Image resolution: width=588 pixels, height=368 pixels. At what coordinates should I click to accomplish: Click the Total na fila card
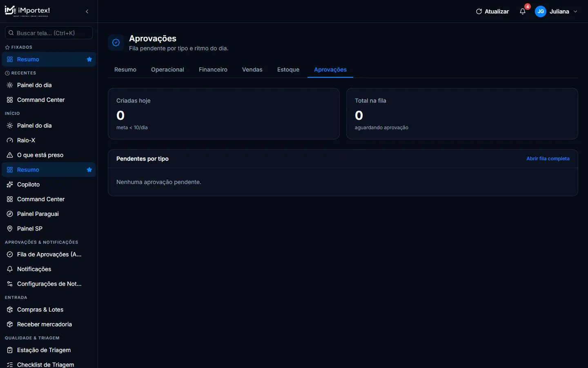[462, 114]
